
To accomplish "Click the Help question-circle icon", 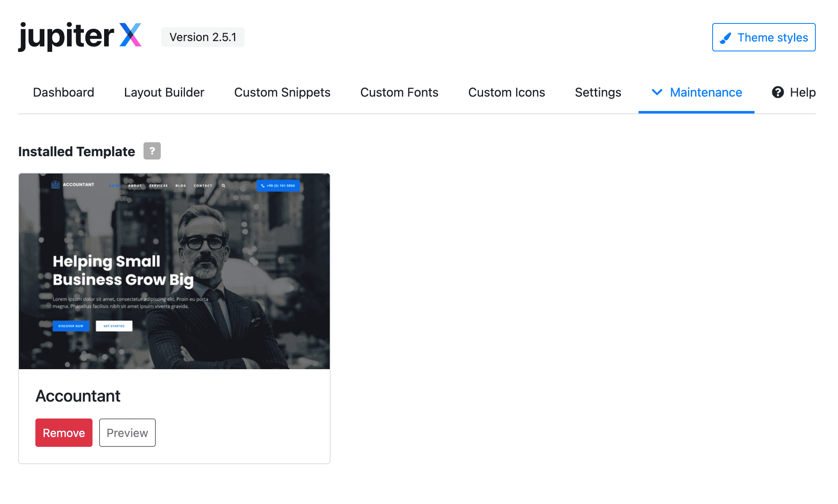I will (778, 92).
